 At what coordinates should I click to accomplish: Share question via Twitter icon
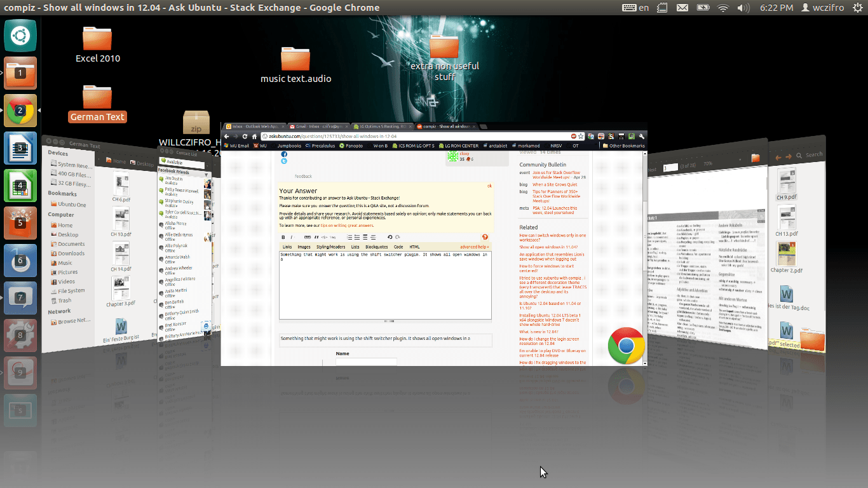(x=284, y=161)
